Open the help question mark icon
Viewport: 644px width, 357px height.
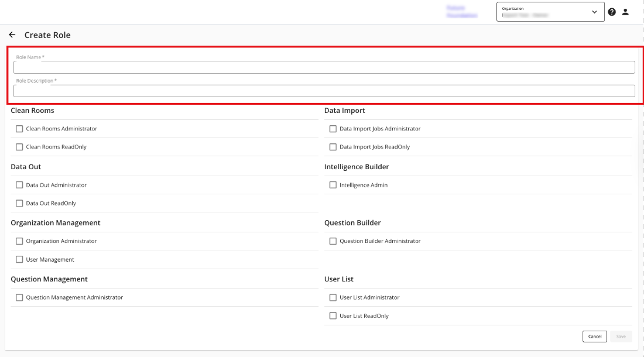612,12
